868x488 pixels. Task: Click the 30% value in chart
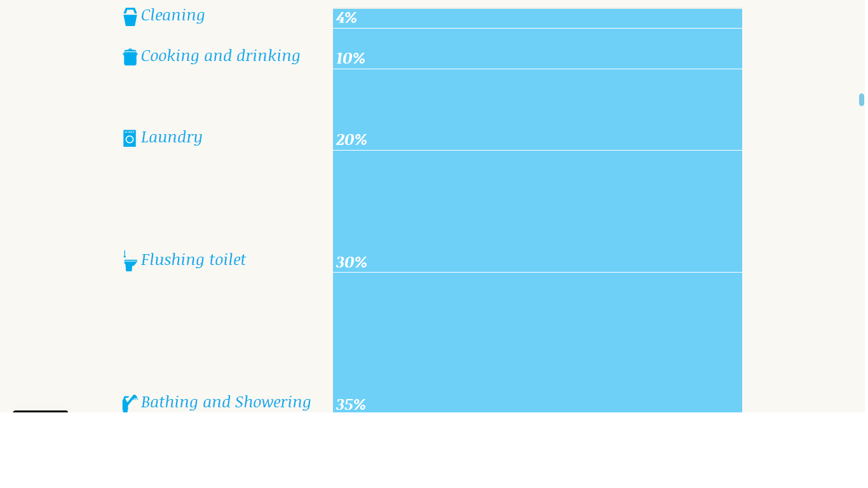pyautogui.click(x=351, y=262)
